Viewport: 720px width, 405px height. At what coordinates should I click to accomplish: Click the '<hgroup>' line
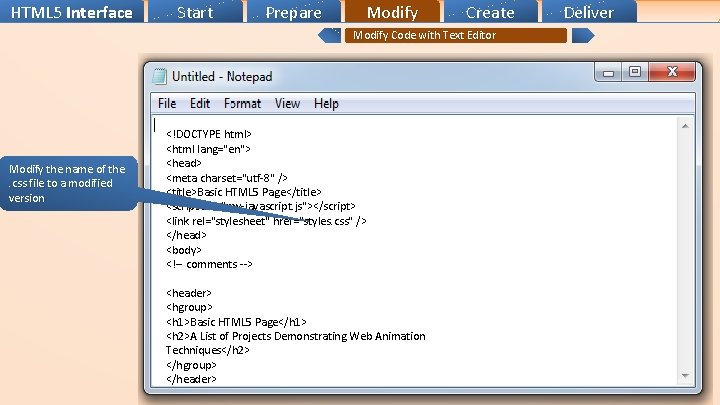[x=189, y=307]
